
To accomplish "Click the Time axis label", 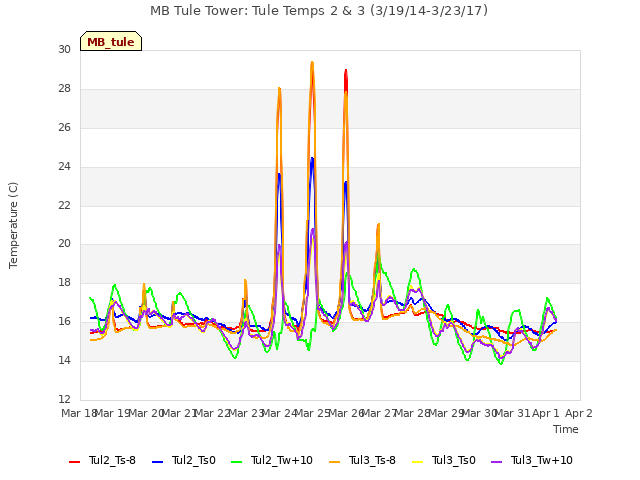I will (x=566, y=429).
